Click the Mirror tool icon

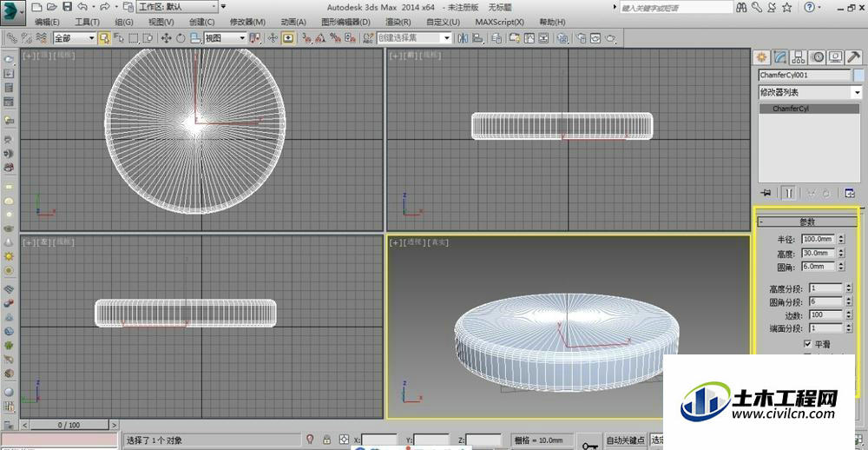pyautogui.click(x=463, y=38)
